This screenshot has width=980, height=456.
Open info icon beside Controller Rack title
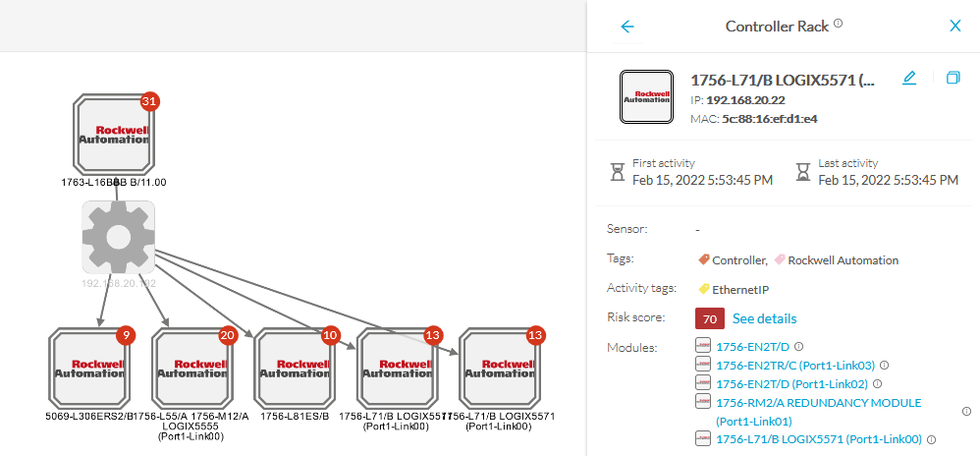pos(839,24)
